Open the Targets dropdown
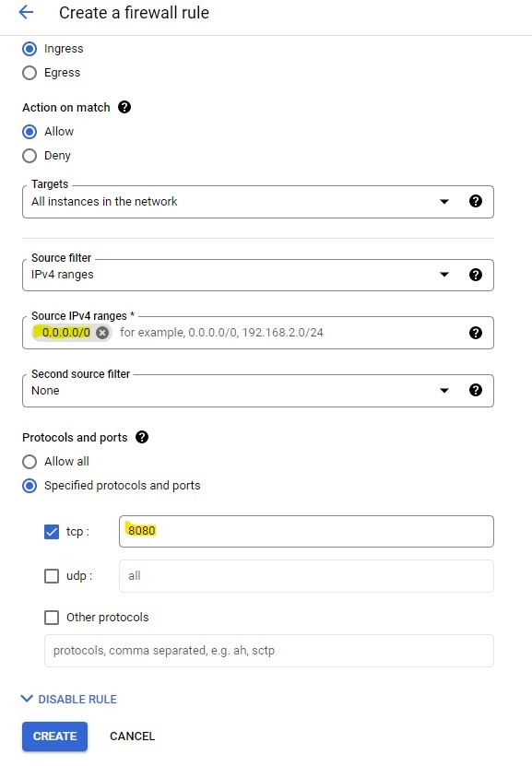The height and width of the screenshot is (766, 532). tap(258, 202)
